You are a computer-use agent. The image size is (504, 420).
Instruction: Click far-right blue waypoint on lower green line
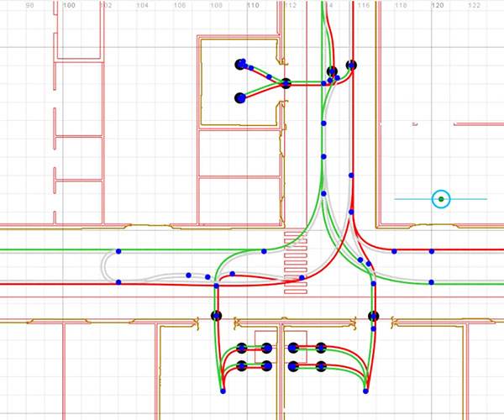tap(432, 282)
